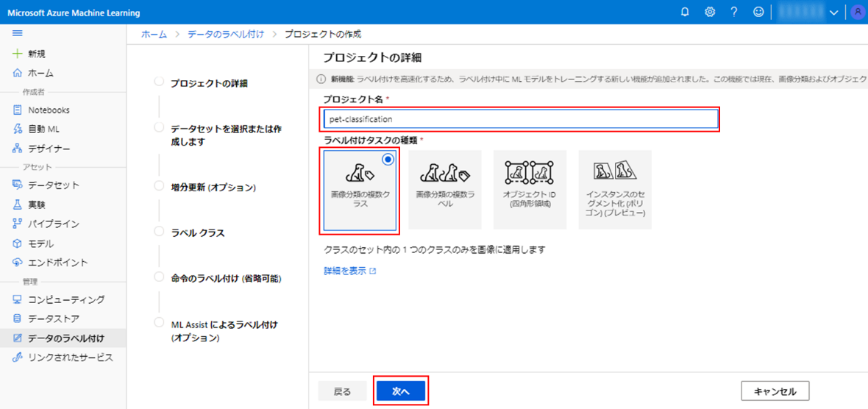
Task: Click the external link icon beside 詳細を表示
Action: [x=372, y=271]
